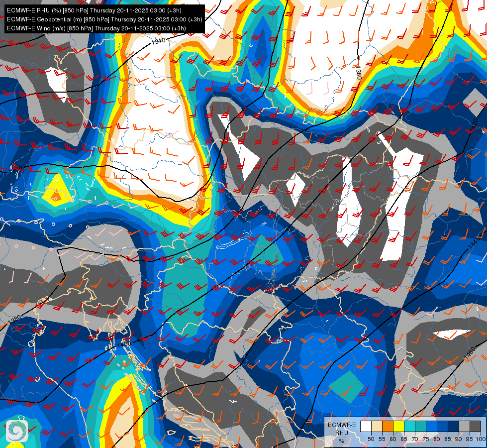
Task: Click the legend label "RHU"
Action: (x=342, y=433)
